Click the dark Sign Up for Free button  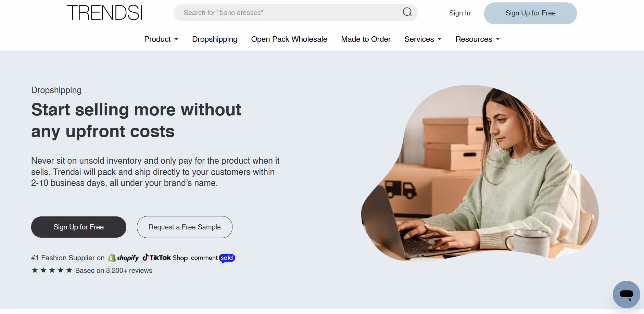click(79, 227)
